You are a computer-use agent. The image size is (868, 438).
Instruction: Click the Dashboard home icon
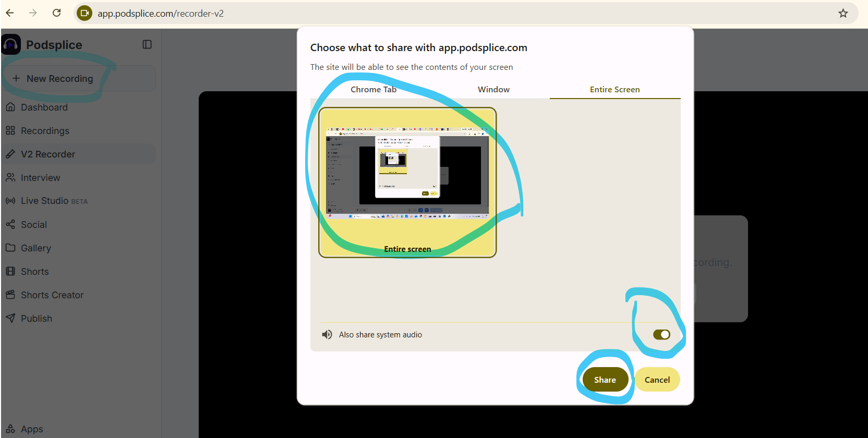pyautogui.click(x=10, y=107)
